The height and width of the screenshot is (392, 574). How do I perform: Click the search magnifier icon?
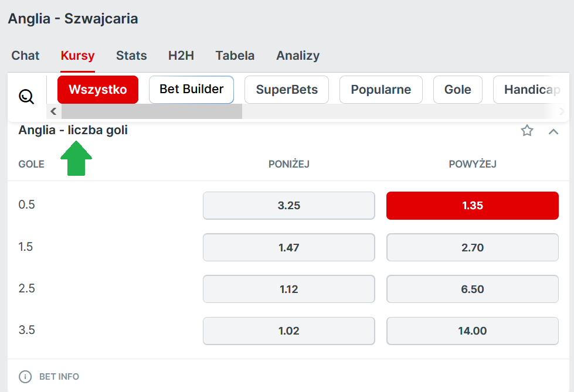(x=26, y=96)
